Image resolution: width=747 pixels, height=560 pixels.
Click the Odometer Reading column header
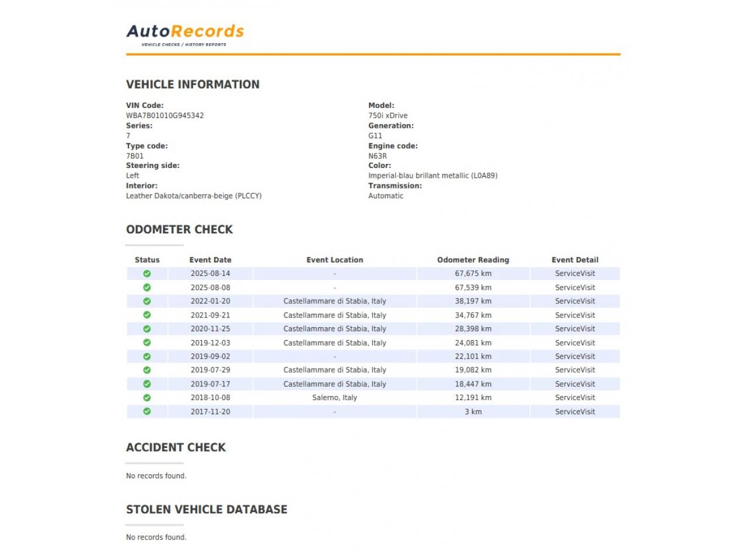point(473,260)
